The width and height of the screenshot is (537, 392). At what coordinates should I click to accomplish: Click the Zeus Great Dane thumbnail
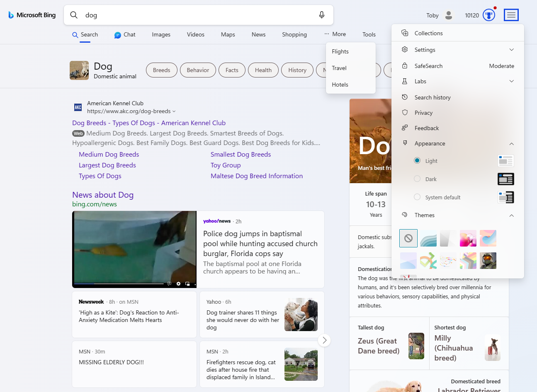(x=416, y=346)
